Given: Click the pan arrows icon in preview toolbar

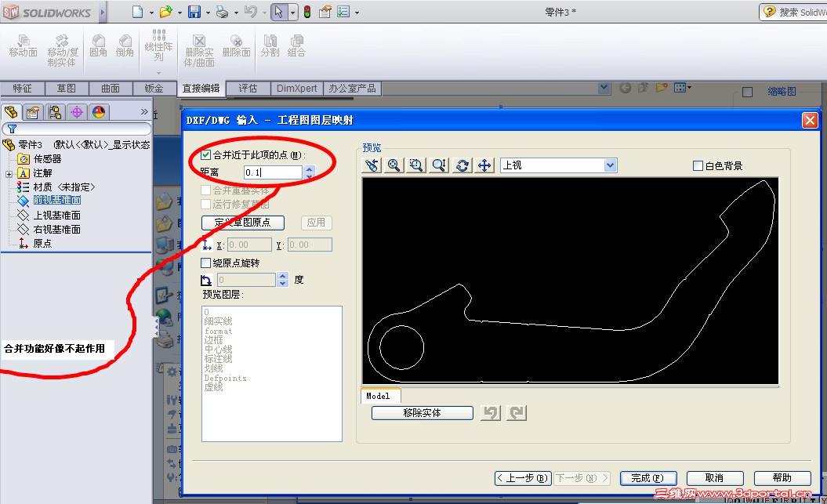Looking at the screenshot, I should (x=484, y=165).
